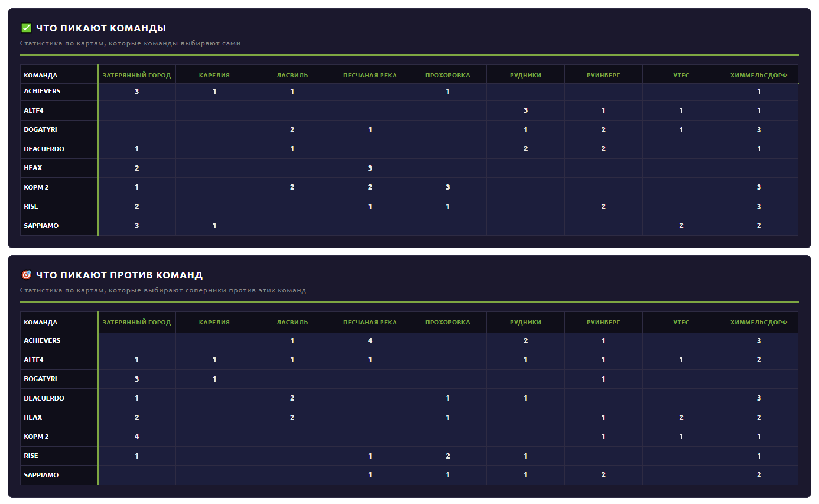
Task: Select SAPPIAMO row in the top table
Action: pyautogui.click(x=409, y=226)
